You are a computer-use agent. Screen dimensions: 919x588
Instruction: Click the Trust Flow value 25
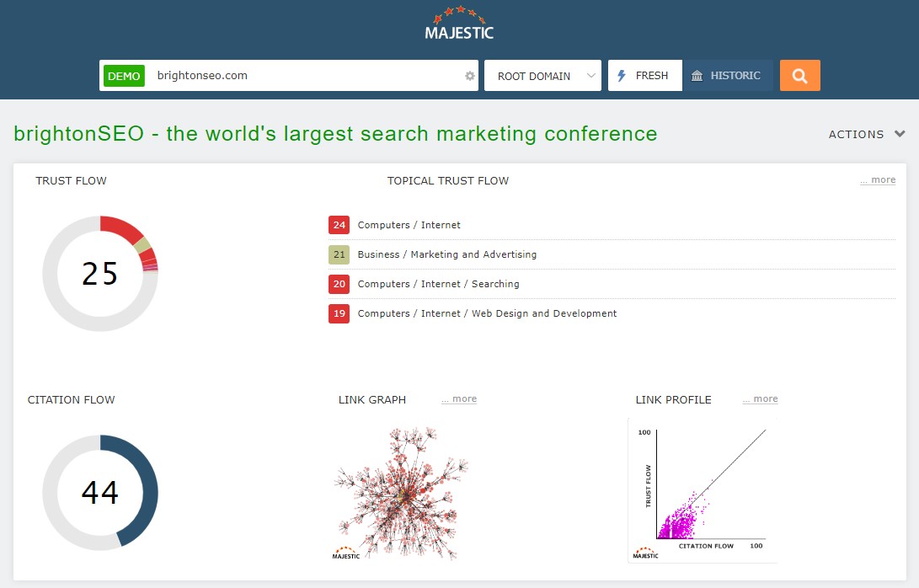click(x=99, y=274)
